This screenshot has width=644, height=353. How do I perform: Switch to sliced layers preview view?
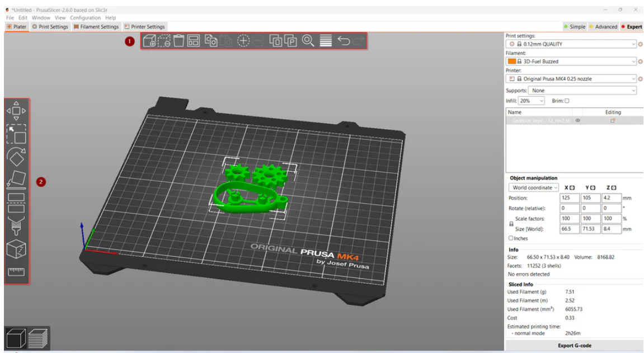point(38,338)
